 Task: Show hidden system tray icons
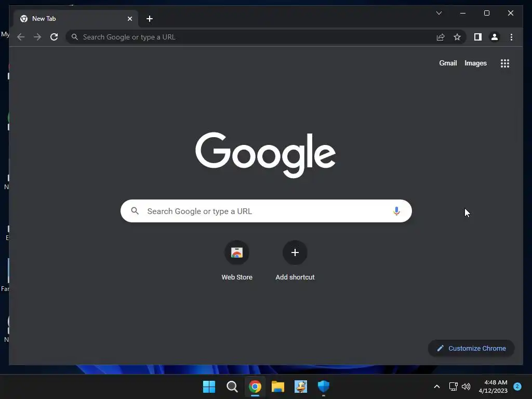coord(437,387)
